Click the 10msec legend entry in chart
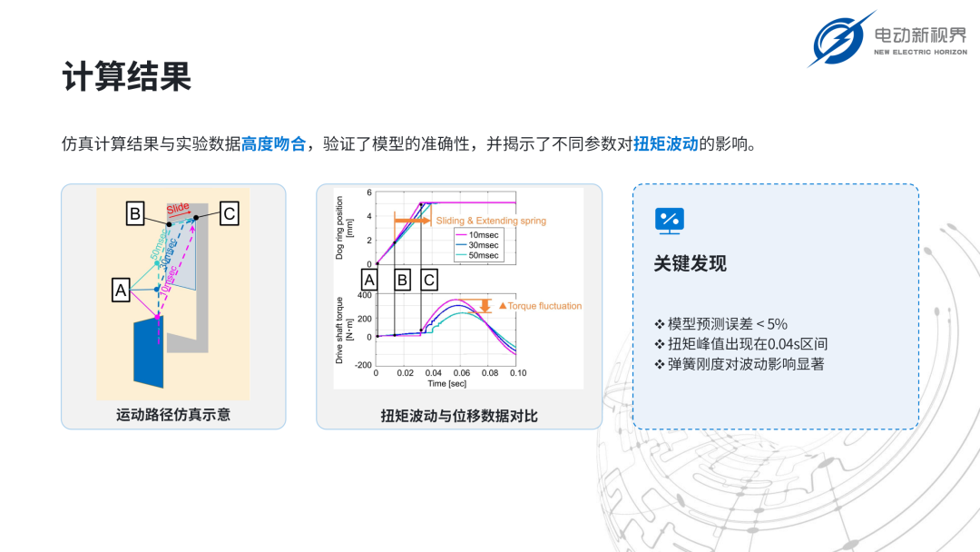This screenshot has height=552, width=980. [x=477, y=235]
